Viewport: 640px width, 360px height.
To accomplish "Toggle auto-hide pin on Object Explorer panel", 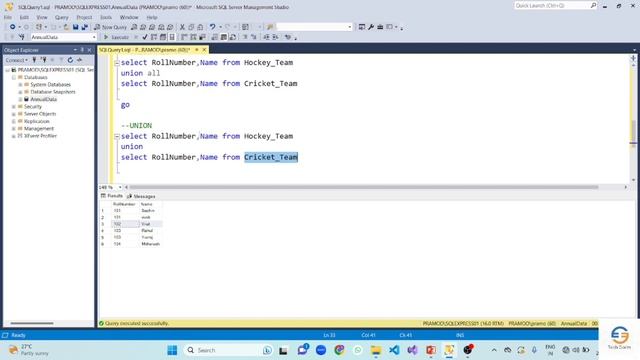I will point(82,50).
